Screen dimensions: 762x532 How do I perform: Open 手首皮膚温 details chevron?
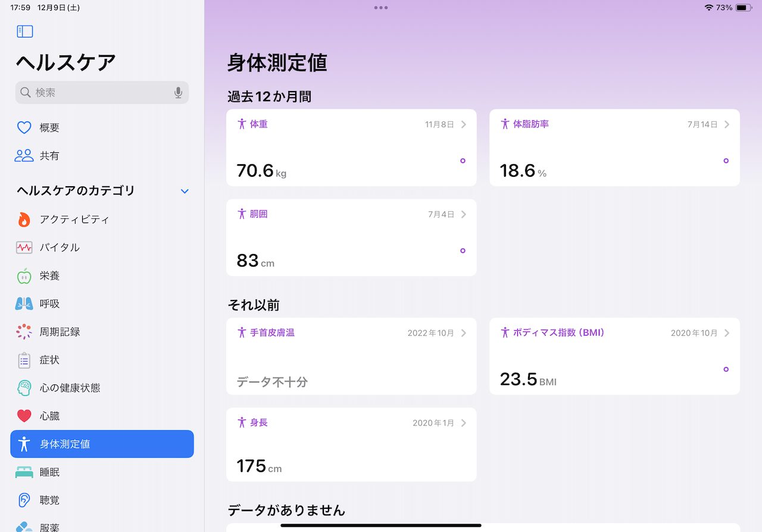click(464, 333)
